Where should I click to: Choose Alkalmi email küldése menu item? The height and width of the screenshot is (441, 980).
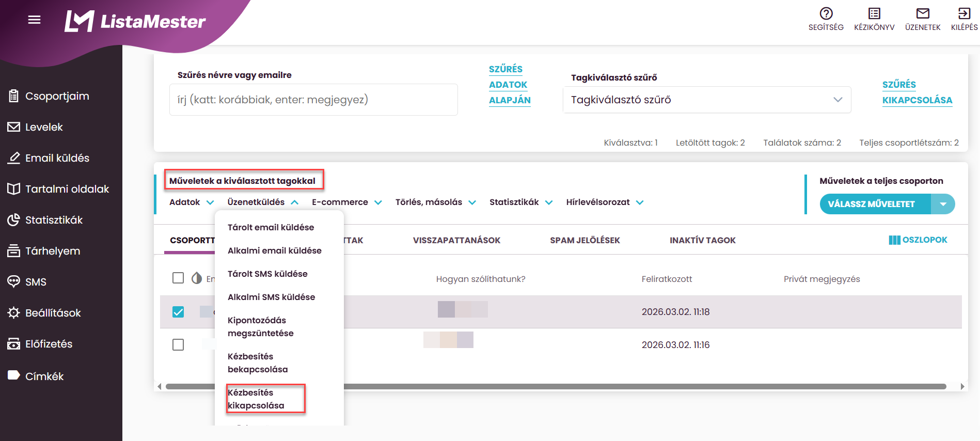[275, 250]
